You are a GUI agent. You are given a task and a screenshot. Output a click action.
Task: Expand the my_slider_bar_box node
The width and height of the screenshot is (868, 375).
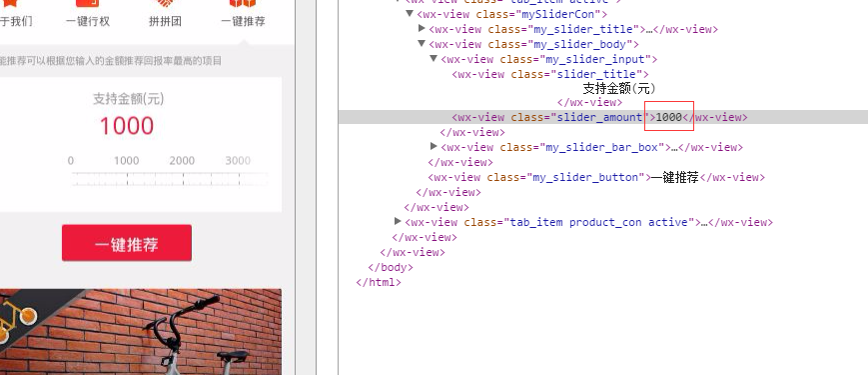click(434, 147)
